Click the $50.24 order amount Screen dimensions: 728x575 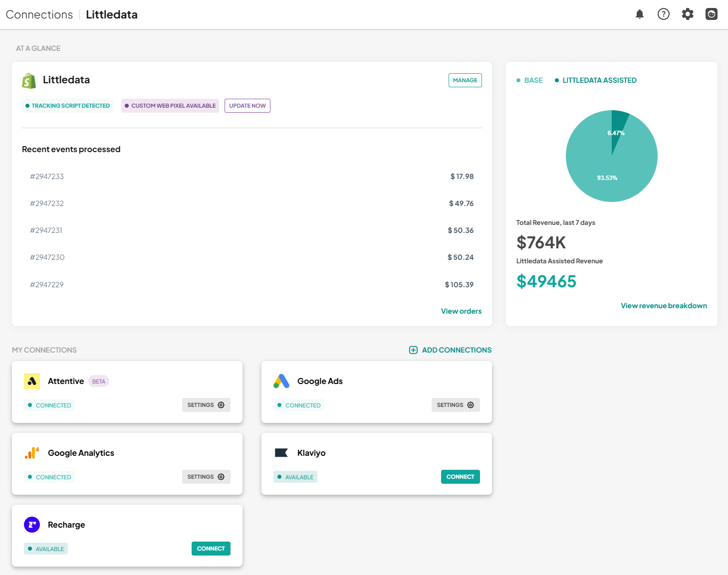pyautogui.click(x=461, y=257)
